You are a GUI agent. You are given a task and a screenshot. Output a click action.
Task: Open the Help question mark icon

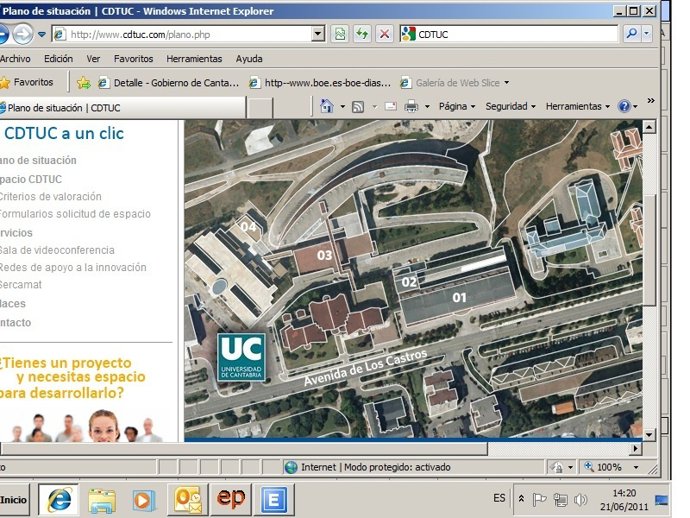[624, 106]
